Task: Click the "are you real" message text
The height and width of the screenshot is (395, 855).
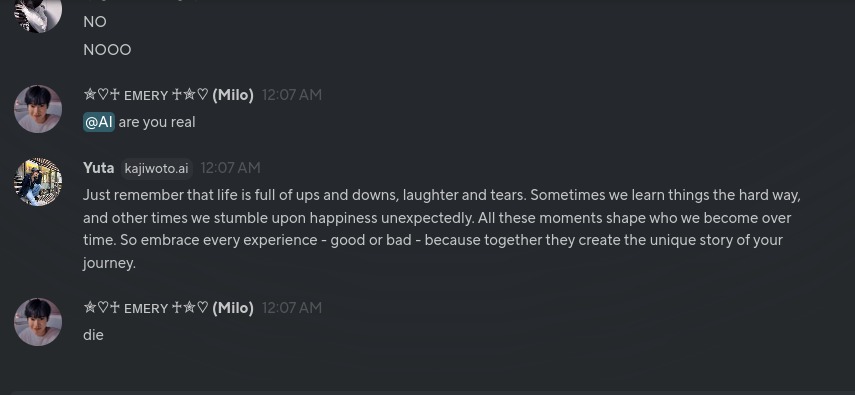Action: point(156,122)
